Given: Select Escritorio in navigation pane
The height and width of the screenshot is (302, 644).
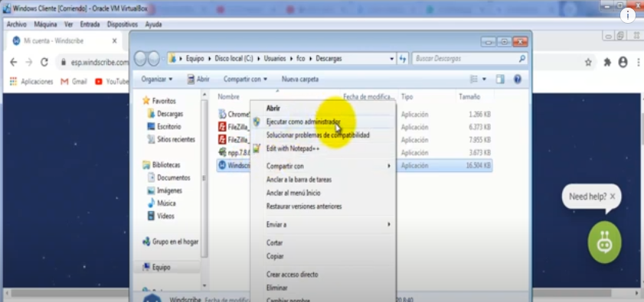Looking at the screenshot, I should (164, 126).
